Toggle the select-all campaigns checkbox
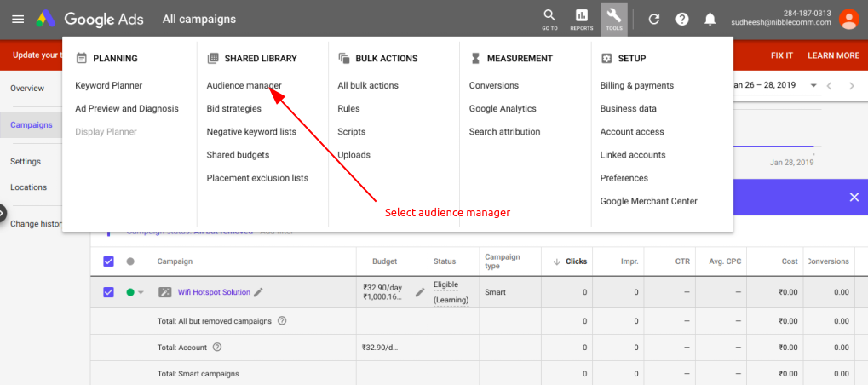Image resolution: width=868 pixels, height=385 pixels. [108, 261]
